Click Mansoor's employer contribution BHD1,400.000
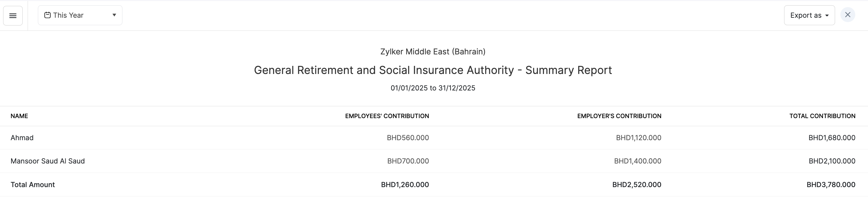This screenshot has height=207, width=868. (637, 161)
